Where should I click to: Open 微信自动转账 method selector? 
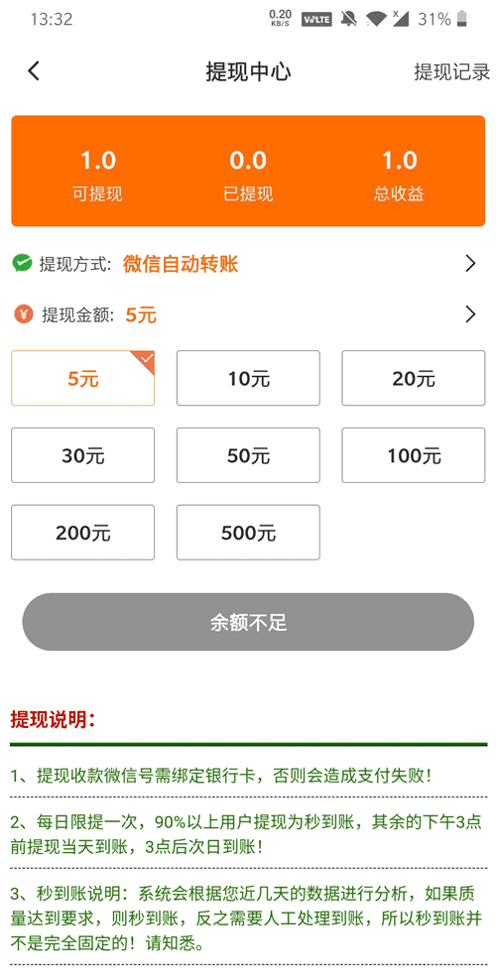(180, 264)
